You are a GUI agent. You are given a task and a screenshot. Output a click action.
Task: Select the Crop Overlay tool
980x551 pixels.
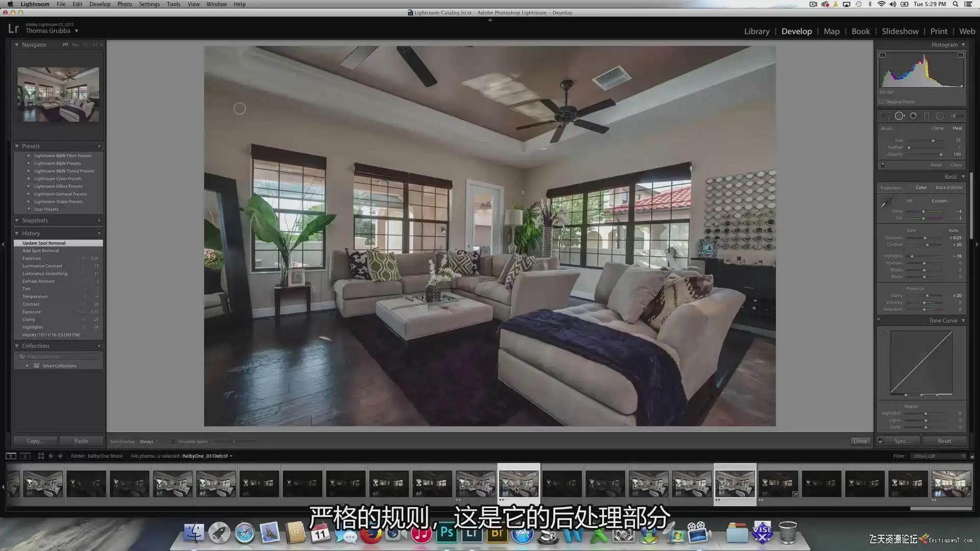click(x=885, y=116)
